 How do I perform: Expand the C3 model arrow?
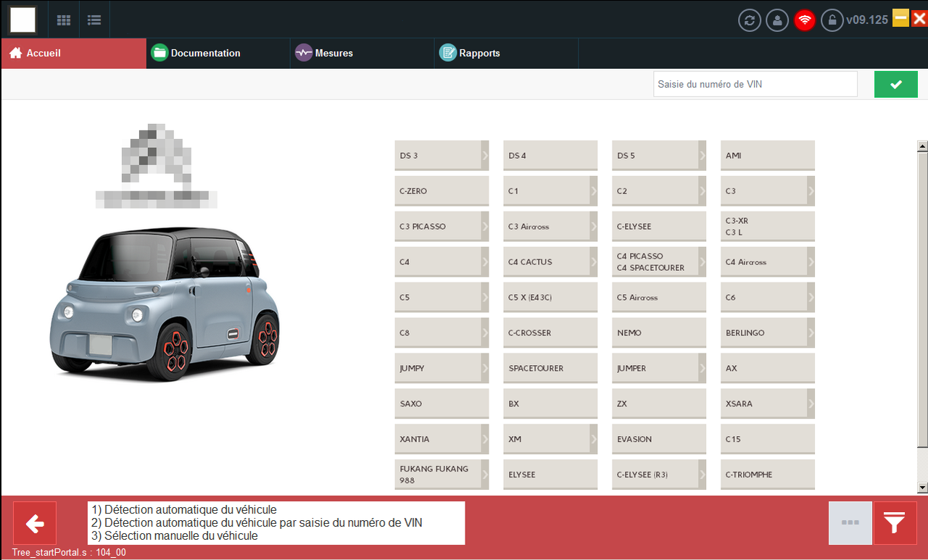(811, 191)
